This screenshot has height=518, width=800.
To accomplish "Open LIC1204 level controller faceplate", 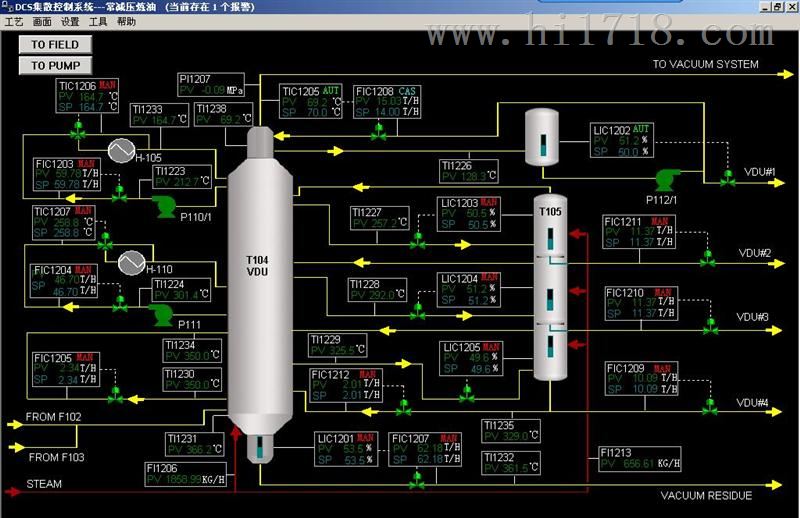I will 468,289.
